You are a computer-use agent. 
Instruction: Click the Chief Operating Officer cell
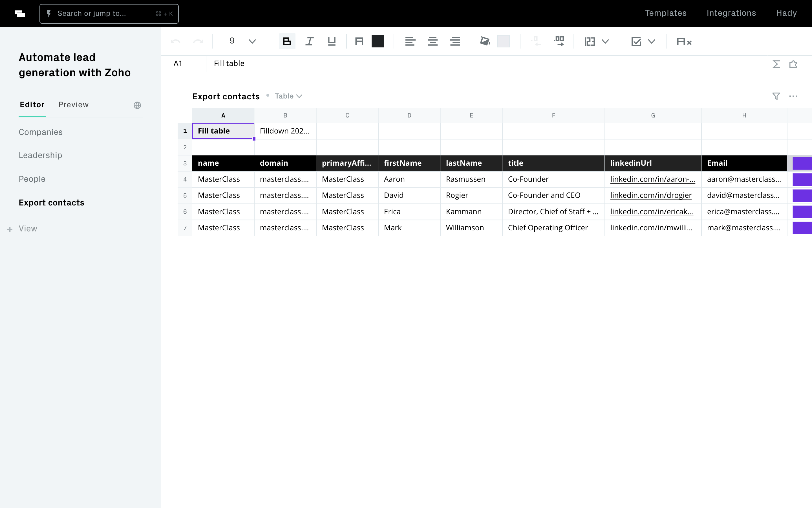click(x=553, y=228)
